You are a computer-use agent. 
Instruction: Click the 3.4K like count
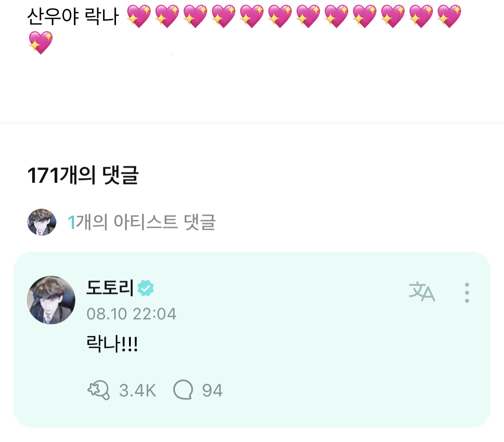point(138,391)
